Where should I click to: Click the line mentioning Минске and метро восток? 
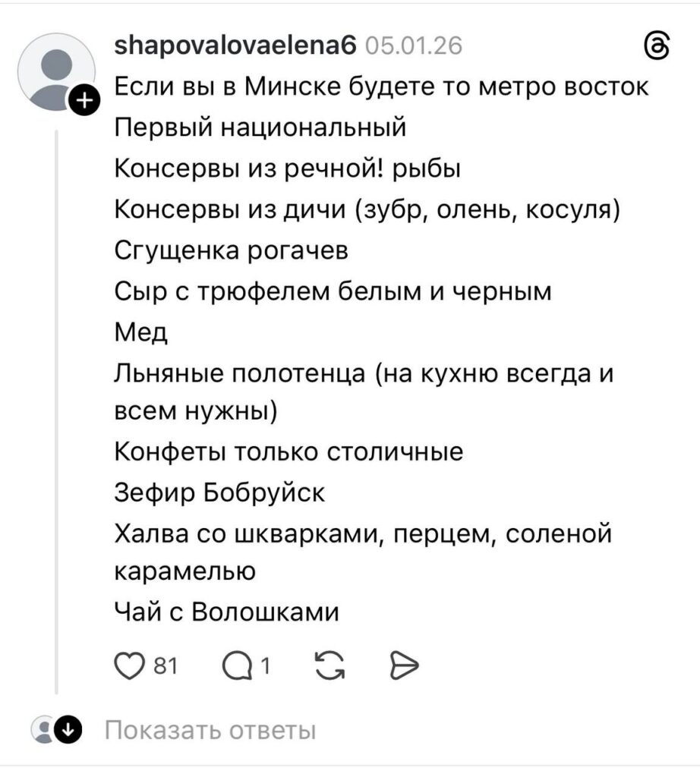(381, 87)
